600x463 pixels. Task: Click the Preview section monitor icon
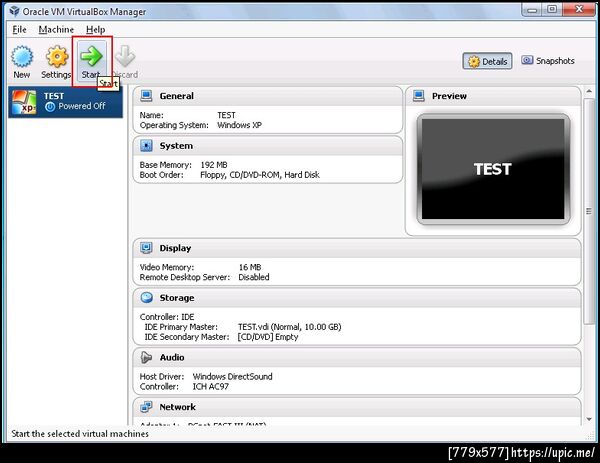click(419, 96)
